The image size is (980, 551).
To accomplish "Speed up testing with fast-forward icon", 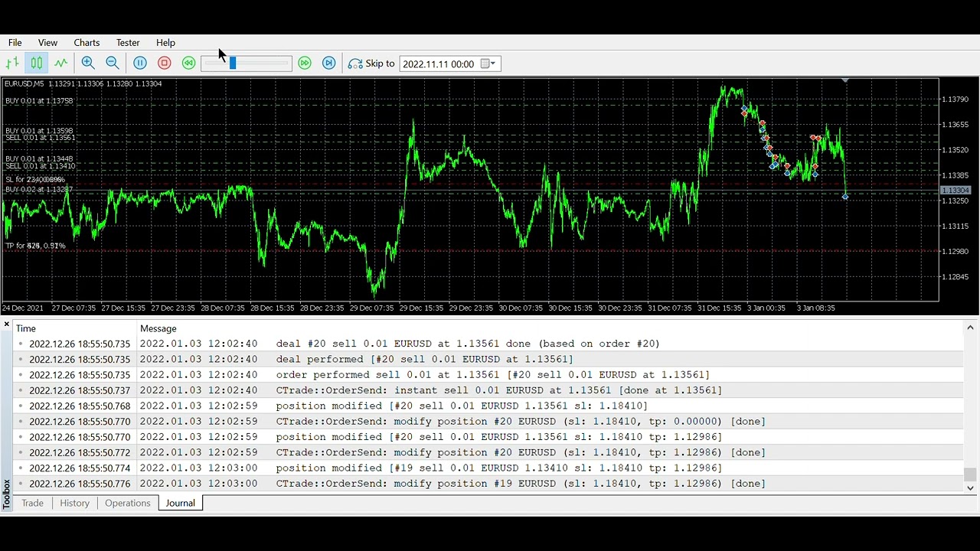I will pos(305,64).
